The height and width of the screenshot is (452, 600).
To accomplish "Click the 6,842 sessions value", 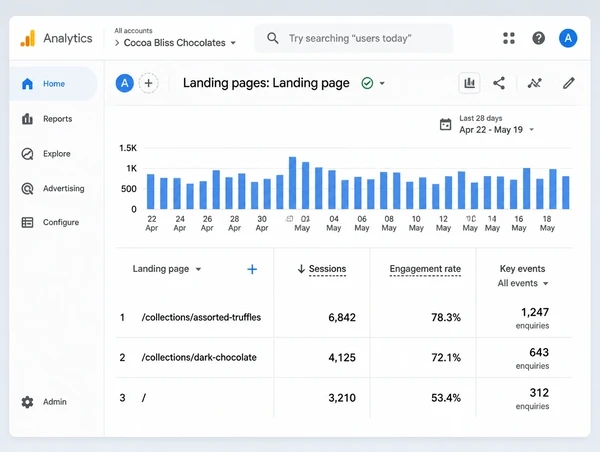I will point(342,317).
